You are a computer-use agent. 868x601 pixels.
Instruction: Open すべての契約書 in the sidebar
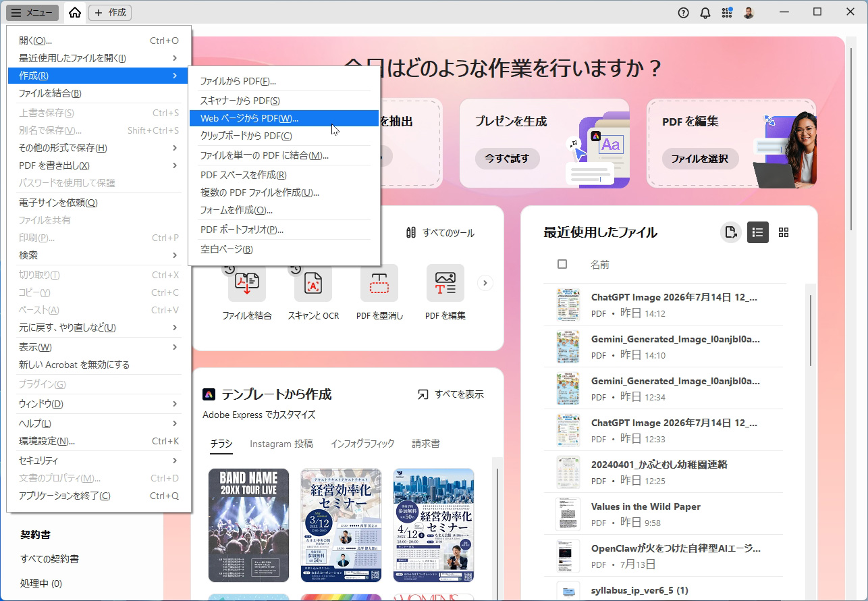pos(50,558)
